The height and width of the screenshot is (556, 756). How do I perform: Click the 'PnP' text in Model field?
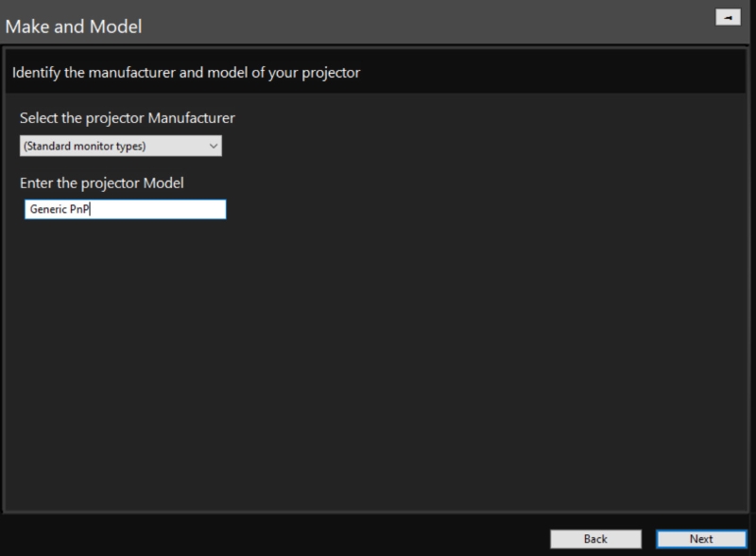[79, 209]
